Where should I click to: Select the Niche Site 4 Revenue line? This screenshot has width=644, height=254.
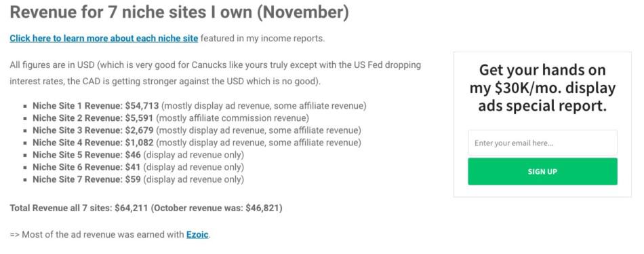197,143
